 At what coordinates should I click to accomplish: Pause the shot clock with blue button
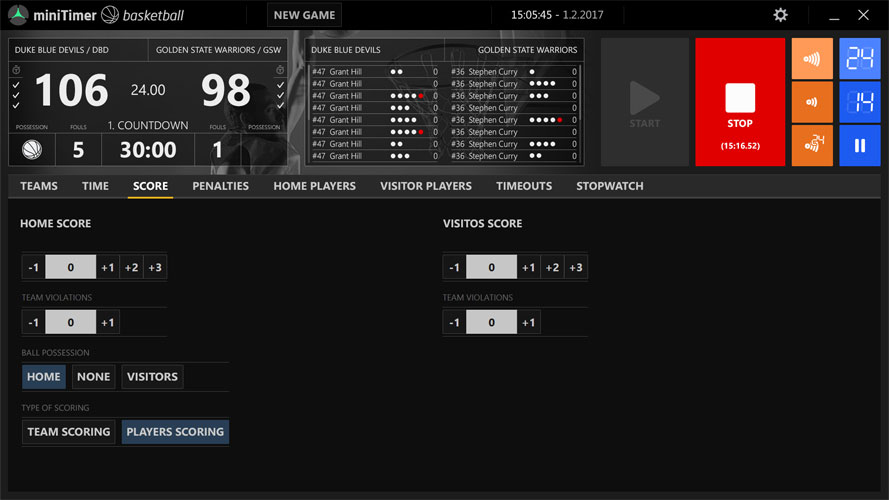pos(860,146)
